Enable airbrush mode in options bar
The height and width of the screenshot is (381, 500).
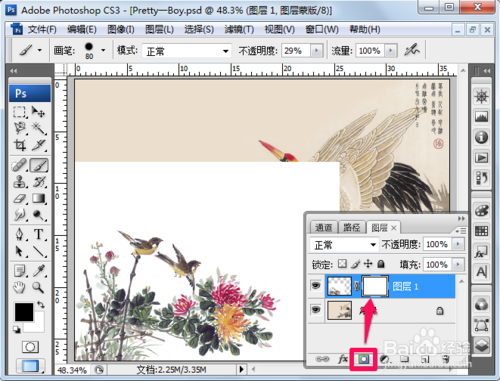(412, 50)
